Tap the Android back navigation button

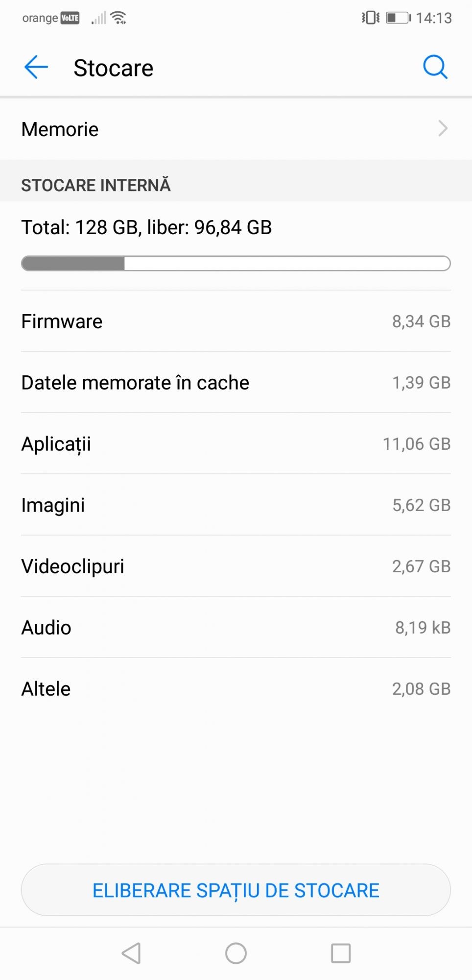[131, 953]
